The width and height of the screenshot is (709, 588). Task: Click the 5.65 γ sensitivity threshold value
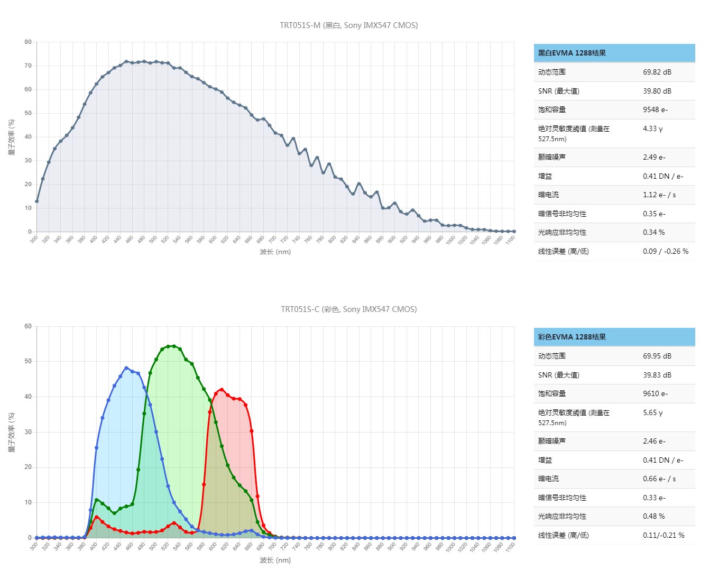652,412
